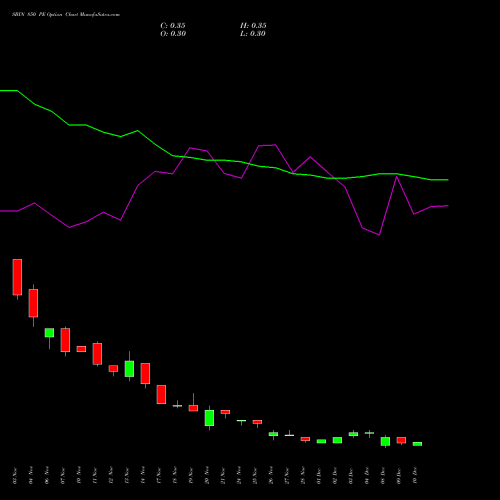Select the 10 Dec date label
500x500 pixels.
tap(415, 476)
